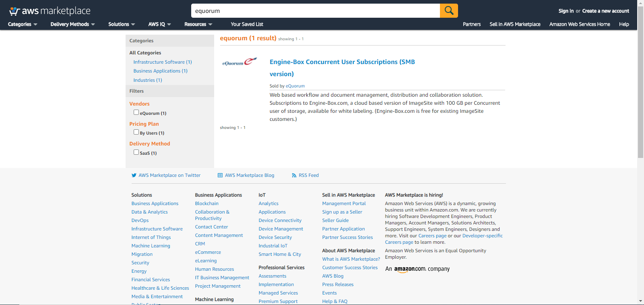Open Careers page link
644x305 pixels.
tap(432, 236)
